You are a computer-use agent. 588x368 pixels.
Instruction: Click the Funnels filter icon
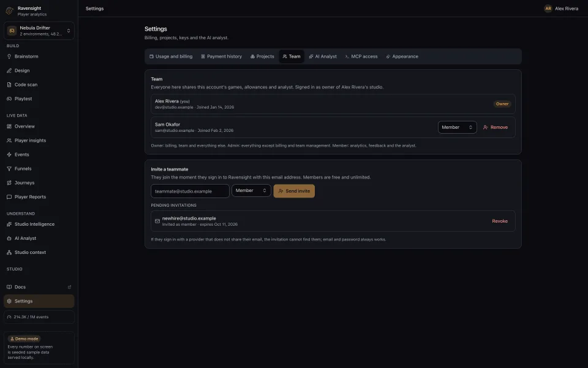(9, 169)
